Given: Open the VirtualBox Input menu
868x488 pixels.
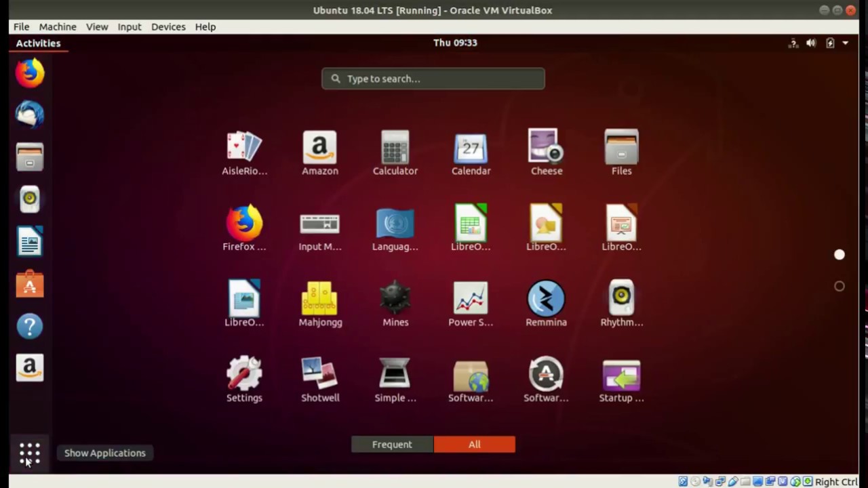Looking at the screenshot, I should [x=130, y=27].
